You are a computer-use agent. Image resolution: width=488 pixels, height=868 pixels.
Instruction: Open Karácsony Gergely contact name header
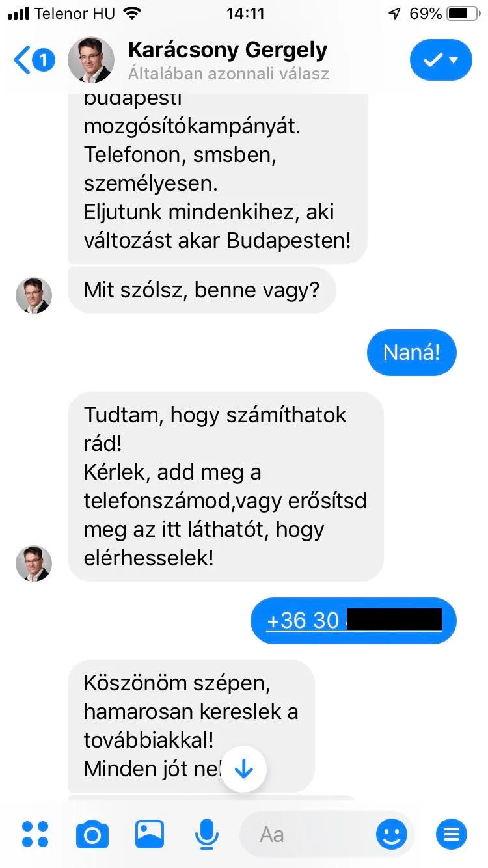(x=228, y=50)
